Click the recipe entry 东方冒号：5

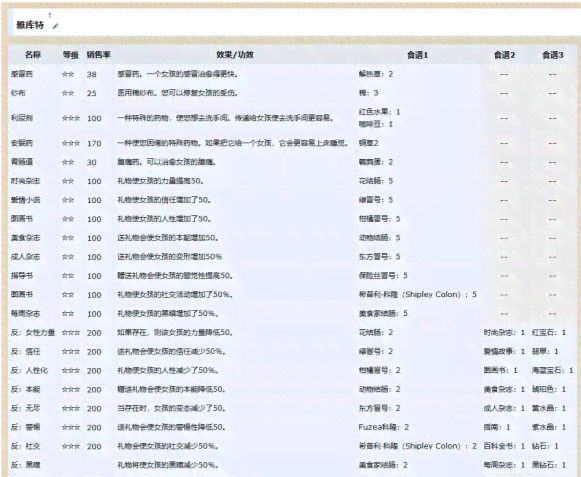coord(379,256)
